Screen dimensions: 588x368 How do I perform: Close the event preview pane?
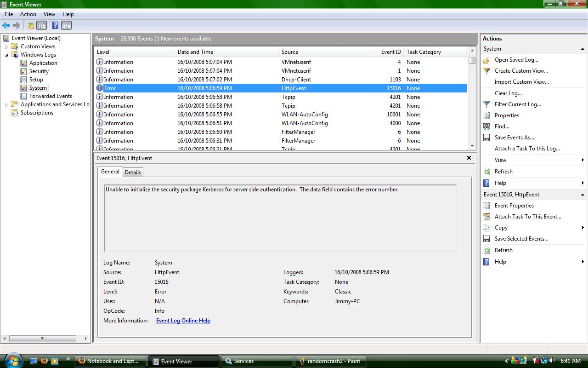click(469, 158)
